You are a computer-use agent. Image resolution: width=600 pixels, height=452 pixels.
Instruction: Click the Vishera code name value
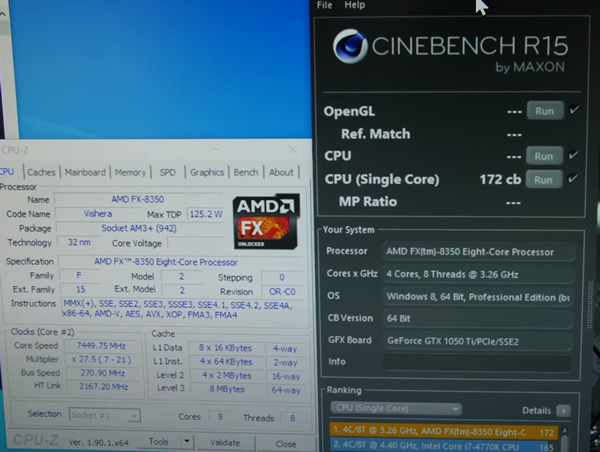[98, 214]
